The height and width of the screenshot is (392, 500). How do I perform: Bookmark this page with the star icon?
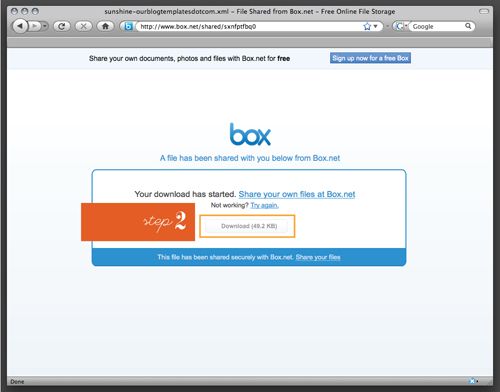pos(367,26)
